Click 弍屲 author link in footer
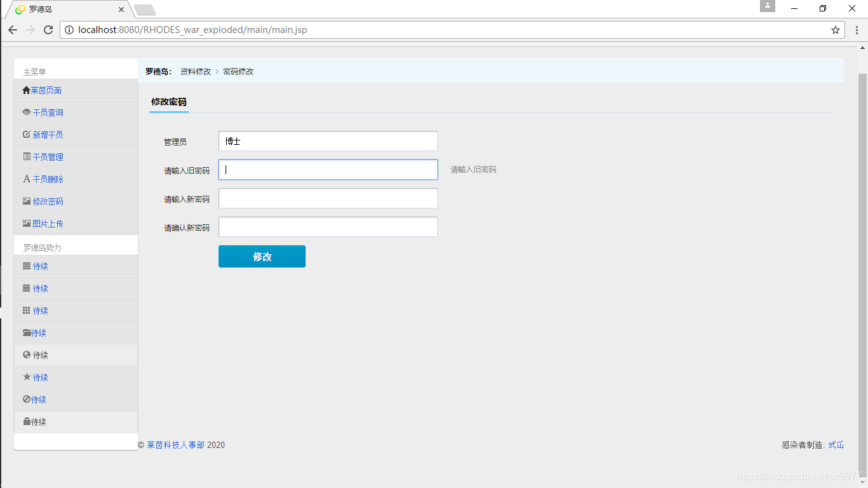This screenshot has height=488, width=868. coord(836,445)
